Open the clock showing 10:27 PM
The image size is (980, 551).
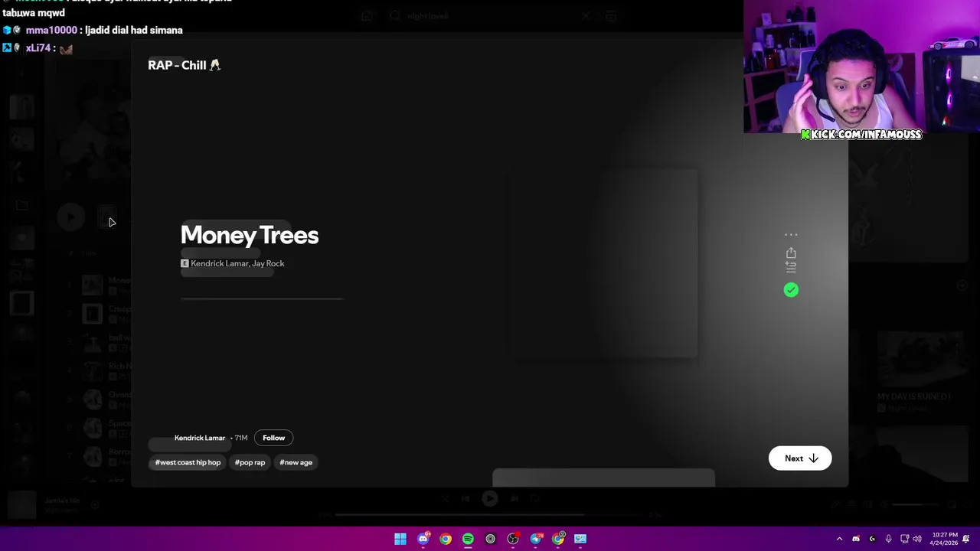(x=945, y=539)
